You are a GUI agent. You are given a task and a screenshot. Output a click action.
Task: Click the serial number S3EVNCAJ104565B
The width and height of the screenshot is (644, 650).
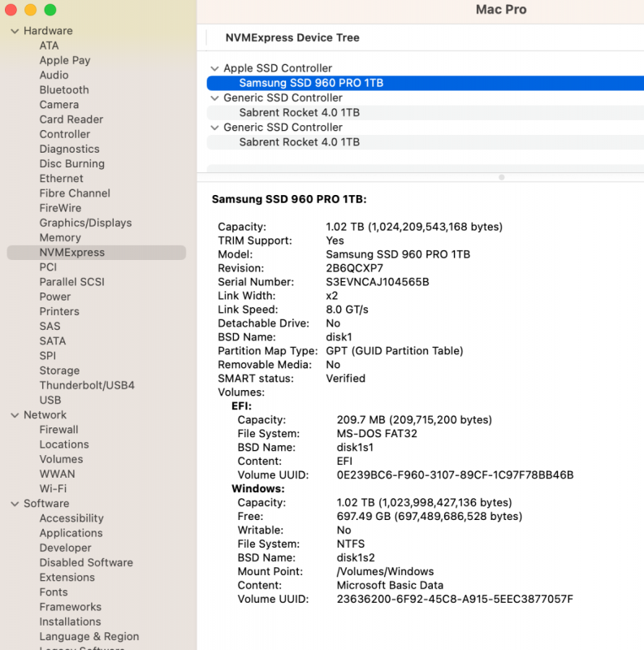pos(378,282)
